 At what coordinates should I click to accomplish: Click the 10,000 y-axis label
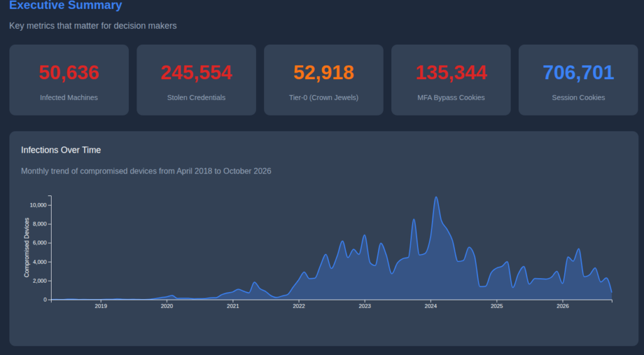pos(38,205)
